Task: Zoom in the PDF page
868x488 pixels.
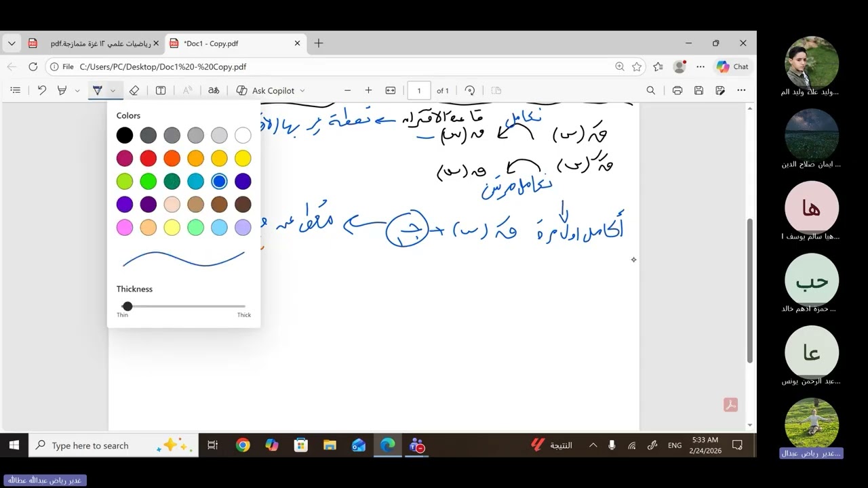Action: tap(368, 90)
